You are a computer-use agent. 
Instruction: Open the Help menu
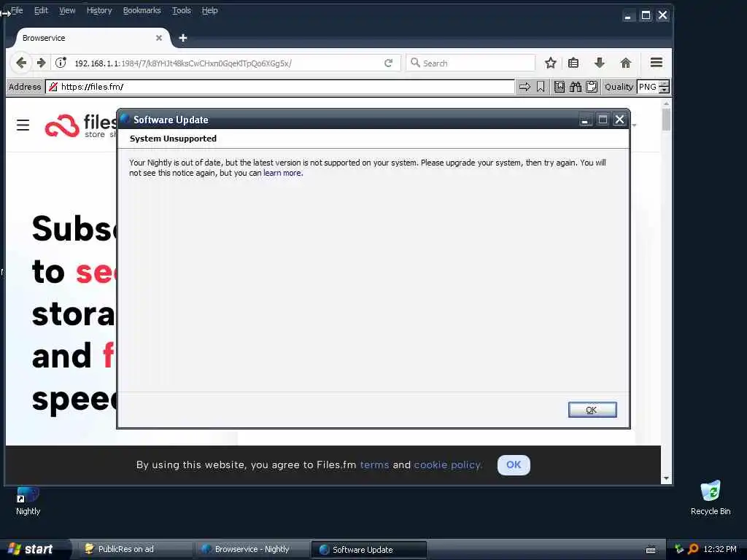pyautogui.click(x=209, y=10)
